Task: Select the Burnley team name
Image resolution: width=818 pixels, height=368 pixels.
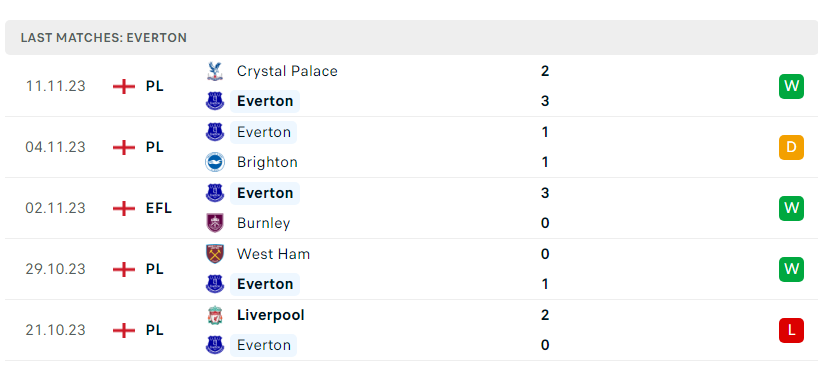Action: point(263,223)
